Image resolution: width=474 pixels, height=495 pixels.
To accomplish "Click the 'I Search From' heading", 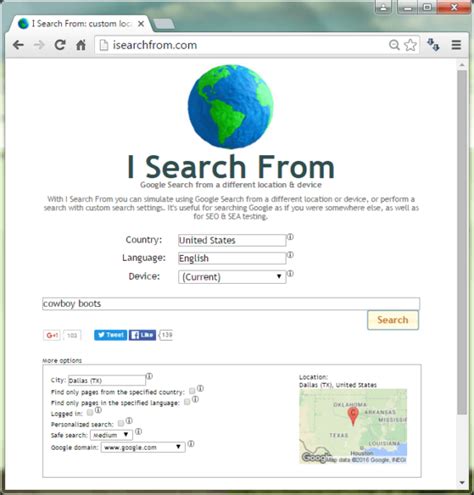I will pos(231,167).
